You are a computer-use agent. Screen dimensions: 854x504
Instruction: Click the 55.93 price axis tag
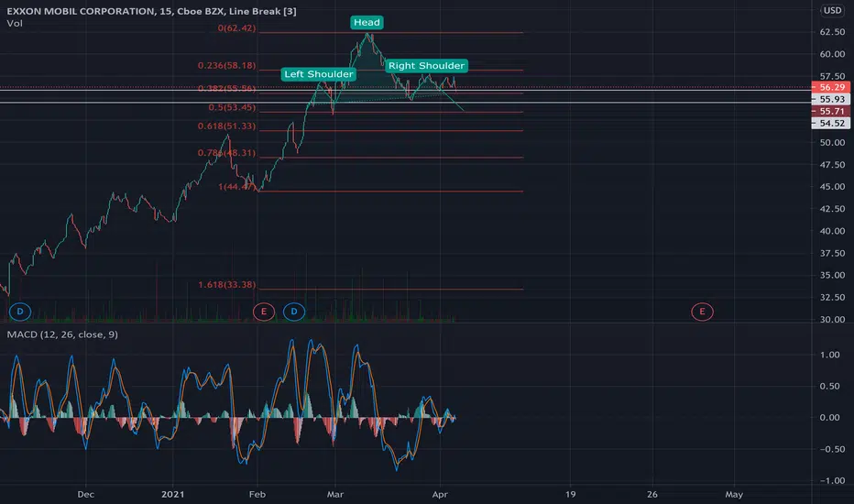tap(831, 99)
